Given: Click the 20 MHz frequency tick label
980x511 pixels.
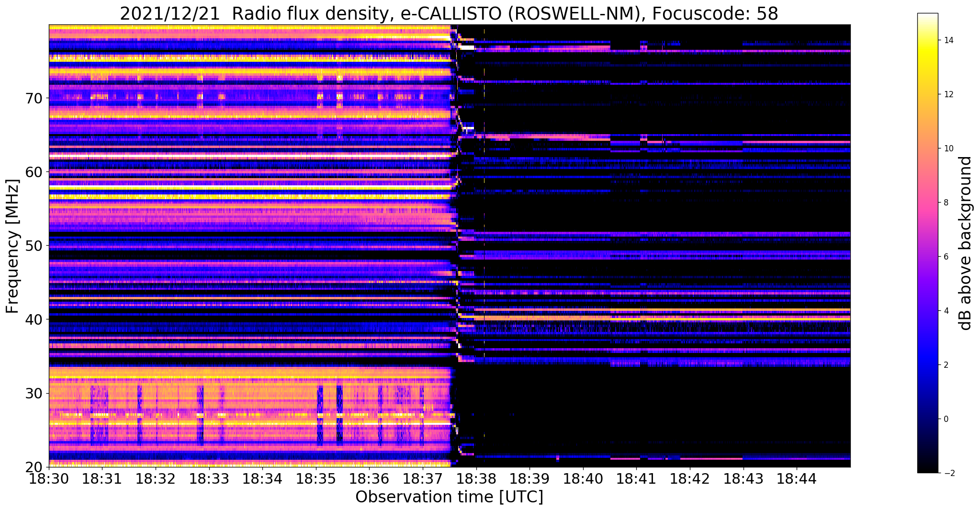Looking at the screenshot, I should (x=34, y=467).
